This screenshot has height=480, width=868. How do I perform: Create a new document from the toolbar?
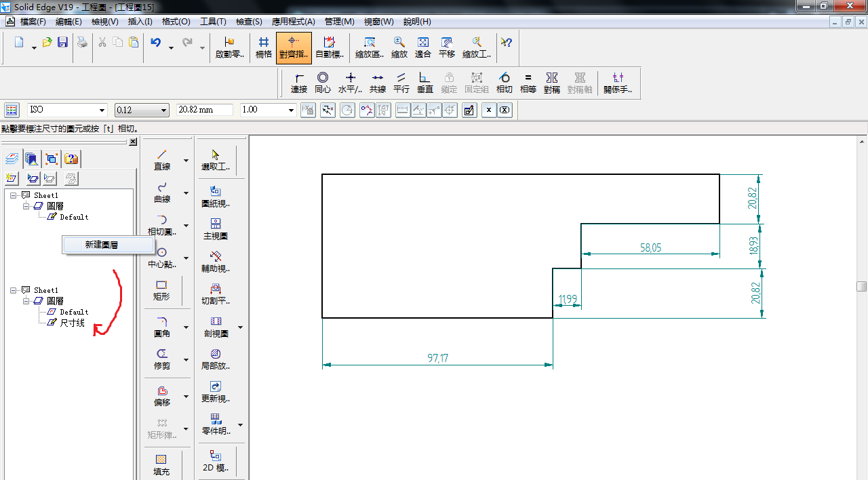tap(19, 43)
